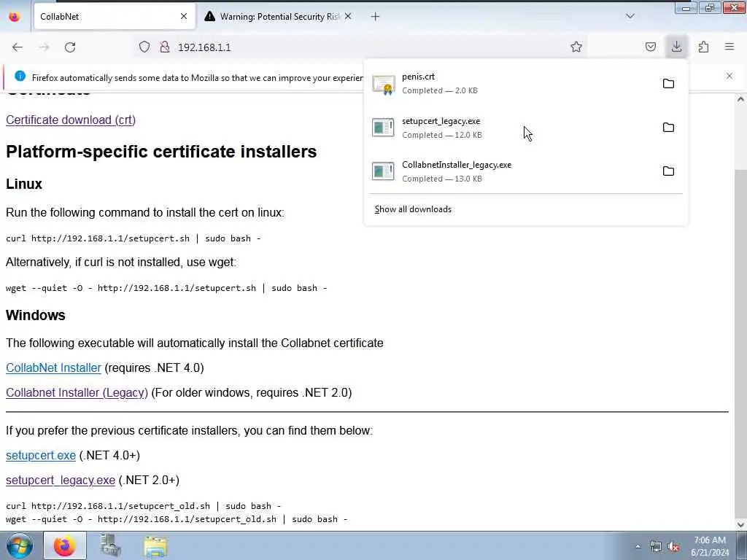747x560 pixels.
Task: Click the wget setupcert_old.sh command text
Action: (177, 519)
